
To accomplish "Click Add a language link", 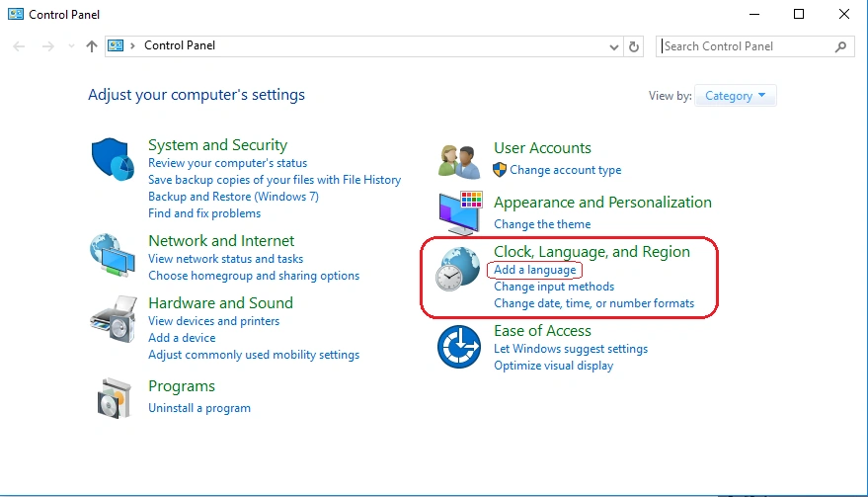I will tap(535, 270).
